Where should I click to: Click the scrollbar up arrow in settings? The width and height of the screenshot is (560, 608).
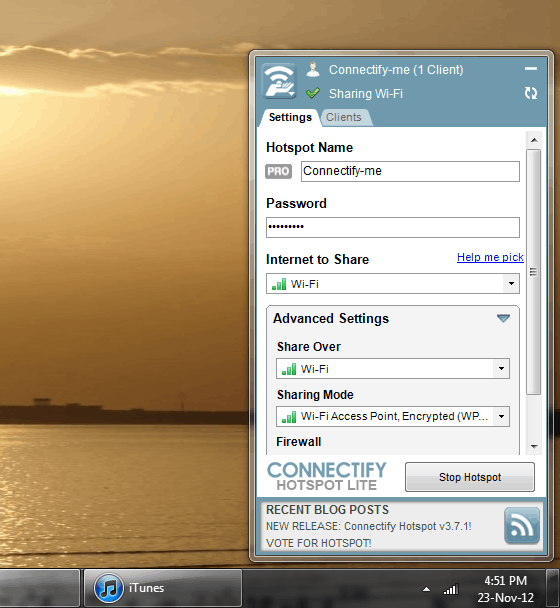pyautogui.click(x=534, y=140)
